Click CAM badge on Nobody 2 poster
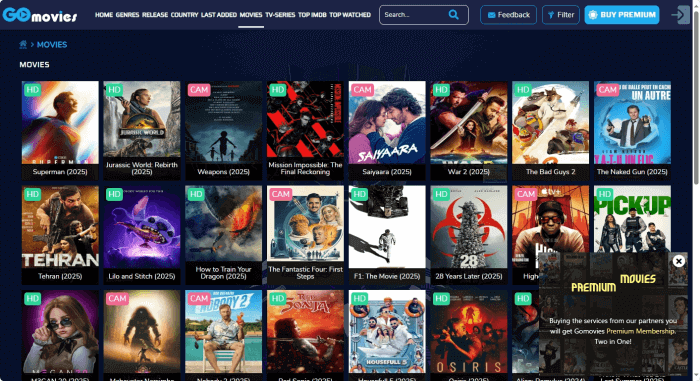The image size is (700, 381). pyautogui.click(x=199, y=298)
